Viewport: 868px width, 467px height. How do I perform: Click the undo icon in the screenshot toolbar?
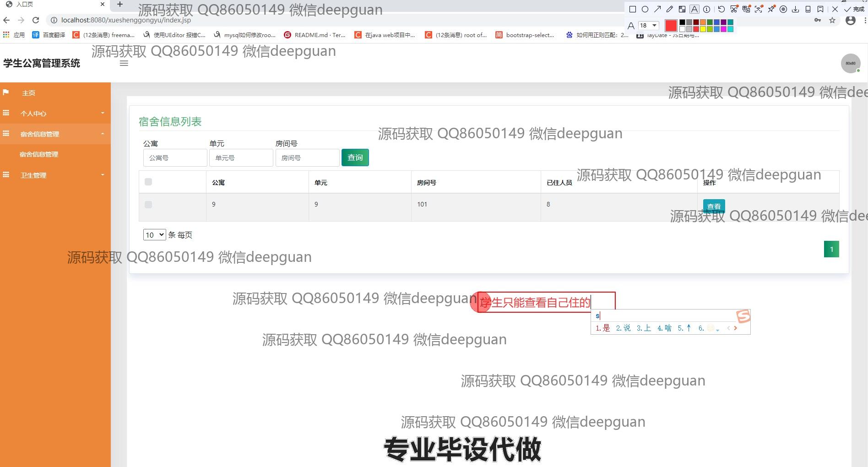click(x=721, y=9)
